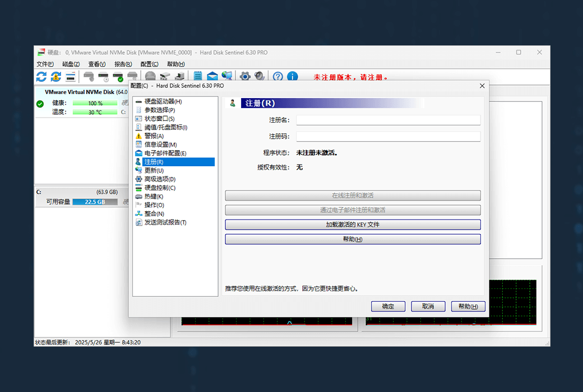
Task: Select 发送测试报告(T) category
Action: click(x=165, y=222)
